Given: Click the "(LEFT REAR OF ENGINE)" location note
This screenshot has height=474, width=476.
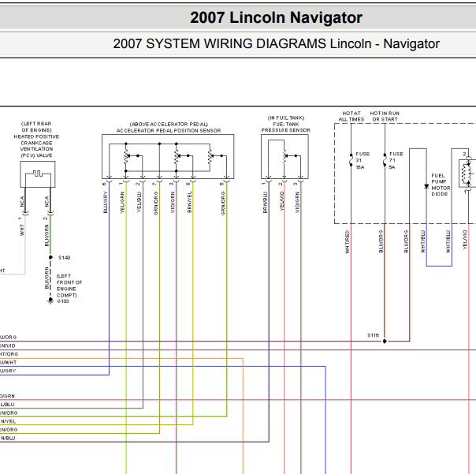Looking at the screenshot, I should click(x=36, y=127).
